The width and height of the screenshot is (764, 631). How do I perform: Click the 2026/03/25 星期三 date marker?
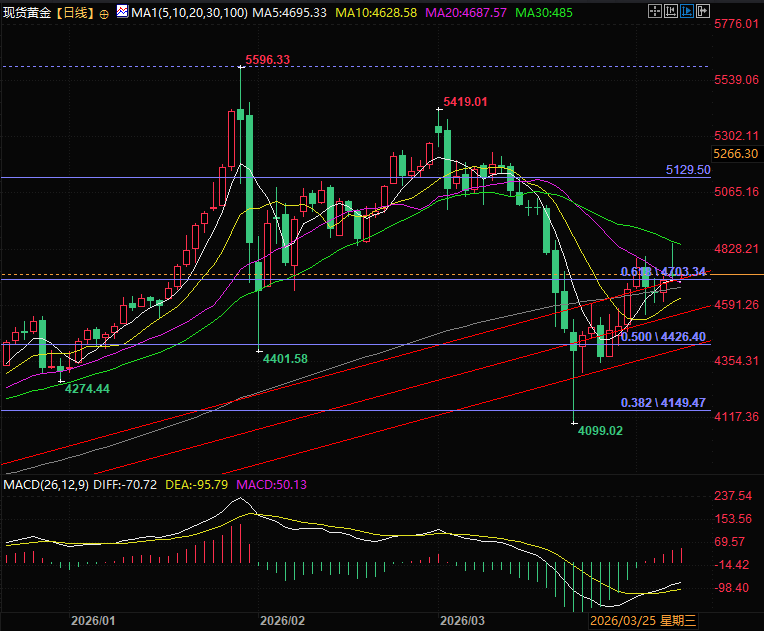tap(643, 621)
